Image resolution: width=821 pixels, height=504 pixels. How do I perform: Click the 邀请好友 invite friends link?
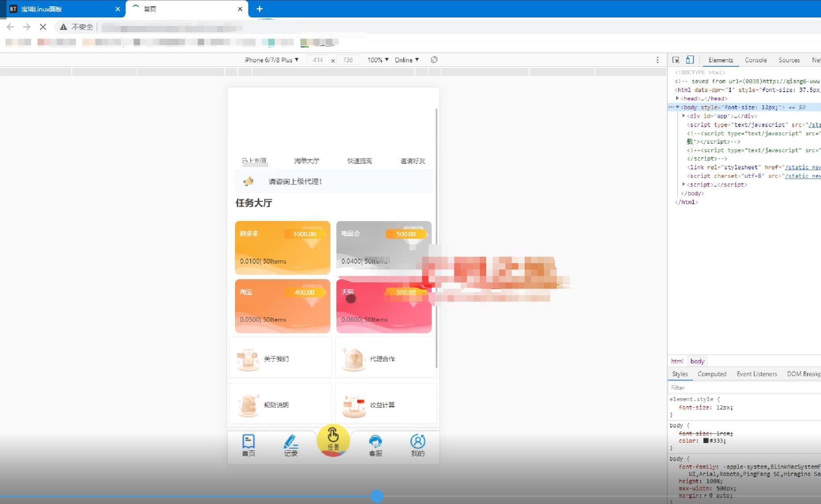412,161
